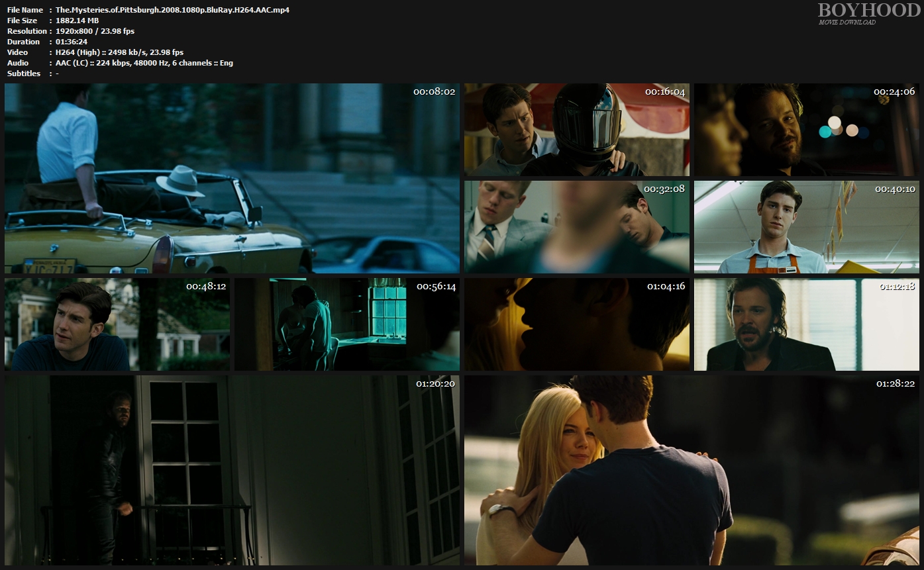Image resolution: width=924 pixels, height=570 pixels.
Task: Select the motorcycle helmet thumbnail at 00:16:04
Action: tap(576, 130)
